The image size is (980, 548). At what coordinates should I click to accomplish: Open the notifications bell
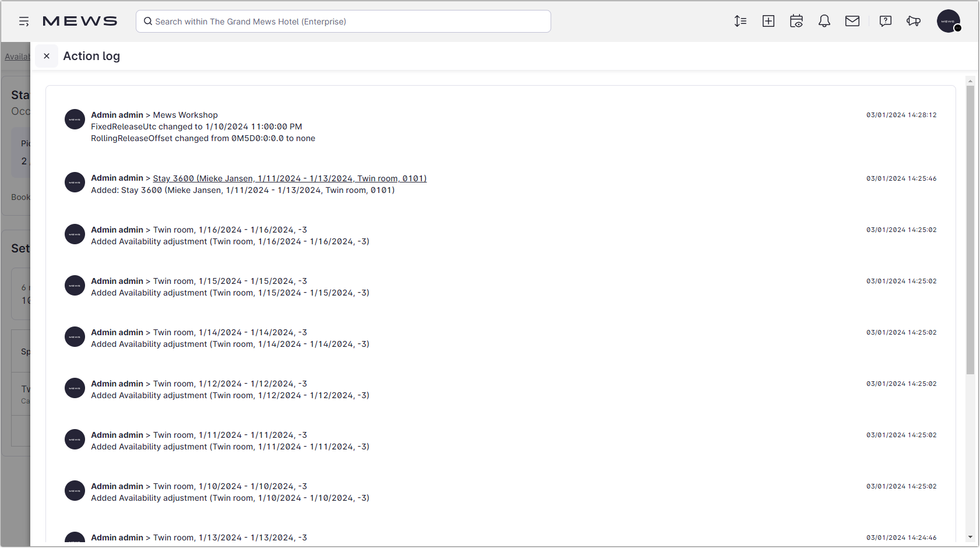coord(824,21)
